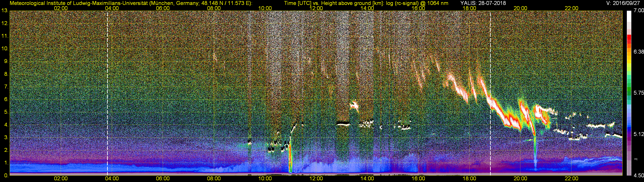
Task: Click the dashed white vertical marker before 04:00
Action: 107,93
